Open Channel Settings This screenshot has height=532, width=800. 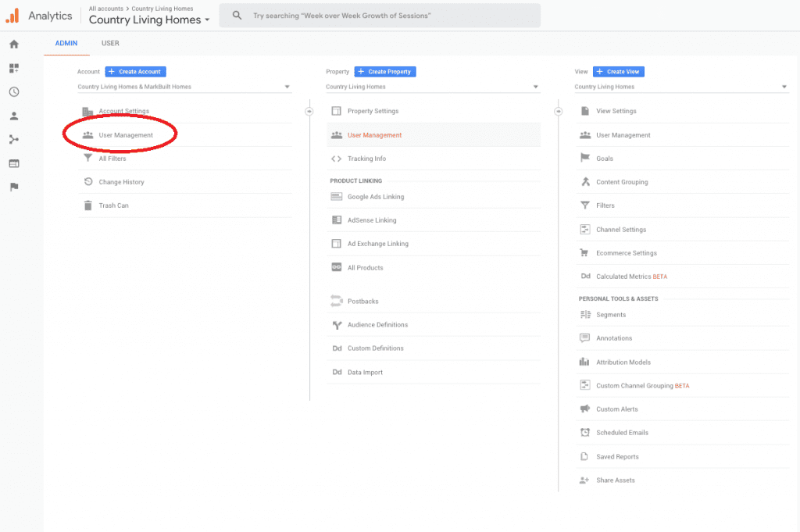682,230
